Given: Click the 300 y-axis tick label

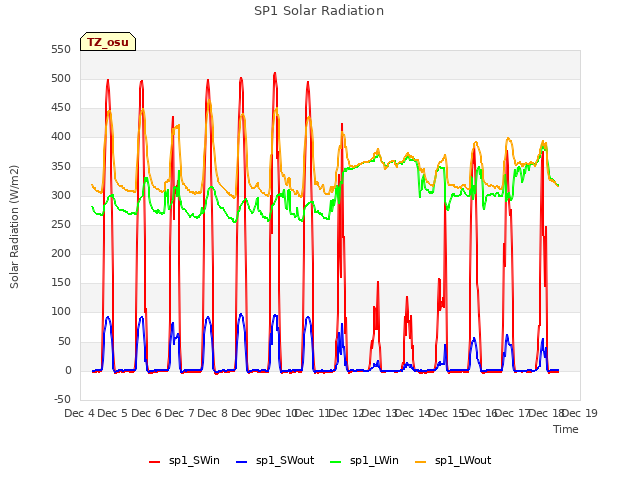Looking at the screenshot, I should point(61,196).
